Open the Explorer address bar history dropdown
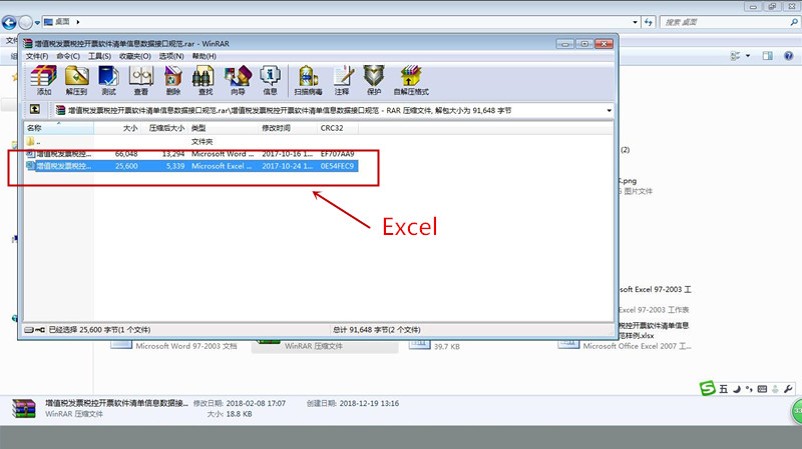 635,22
